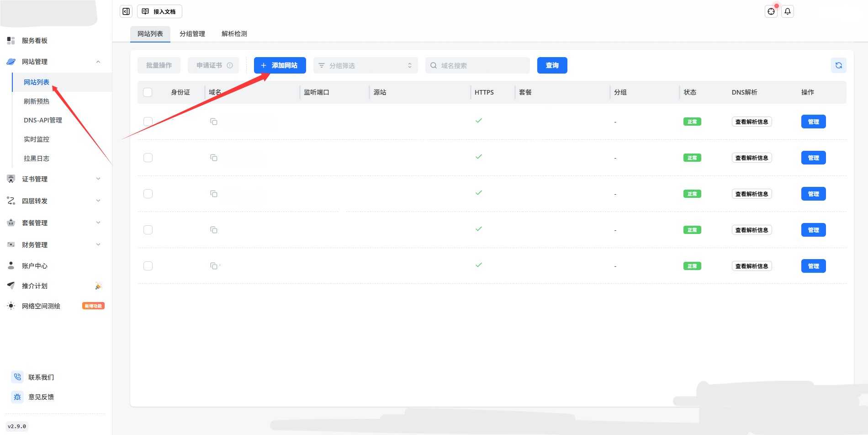Click the notification bell icon
Viewport: 868px width, 435px height.
788,11
